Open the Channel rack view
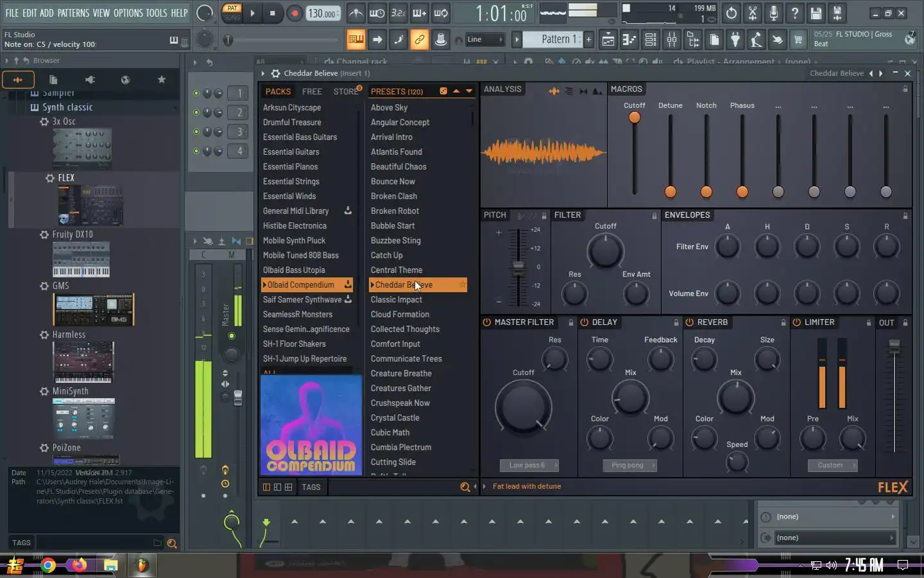Screen dimensions: 924x578 [x=650, y=40]
